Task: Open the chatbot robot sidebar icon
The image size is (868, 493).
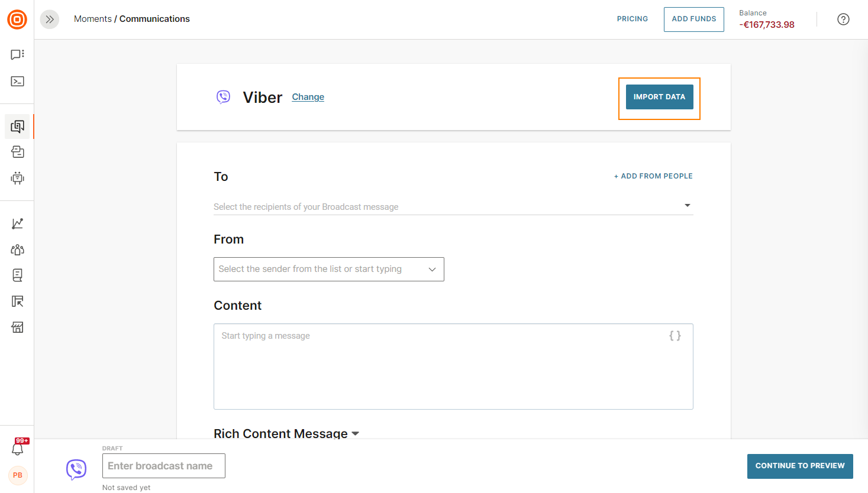Action: pos(17,178)
